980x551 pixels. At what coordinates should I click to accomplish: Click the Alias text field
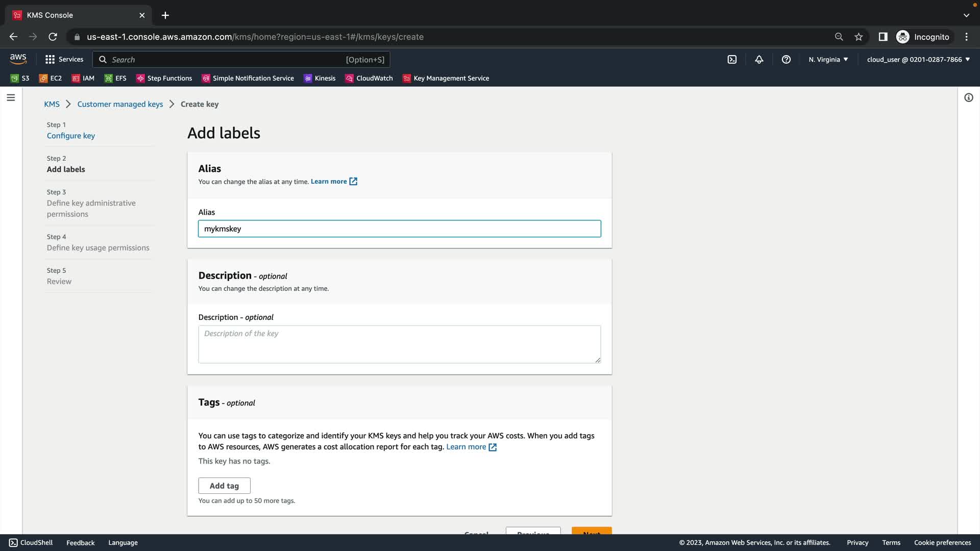pyautogui.click(x=399, y=229)
